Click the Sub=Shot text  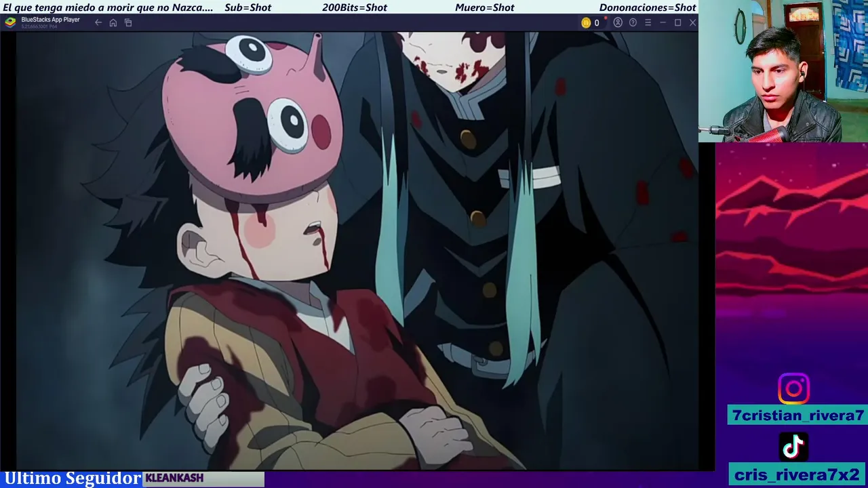point(248,7)
